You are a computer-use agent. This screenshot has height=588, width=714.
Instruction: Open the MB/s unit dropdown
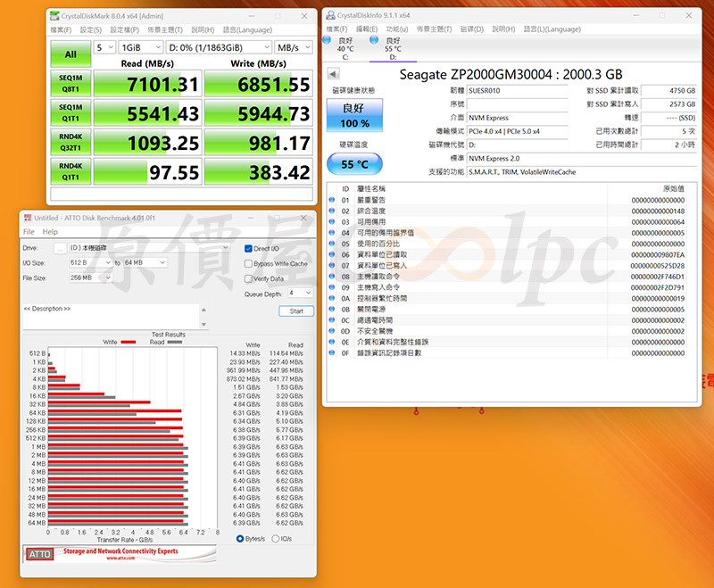click(x=294, y=47)
